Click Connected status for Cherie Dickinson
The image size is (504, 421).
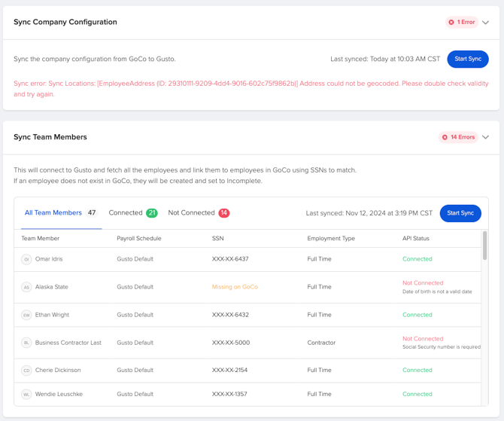point(417,370)
